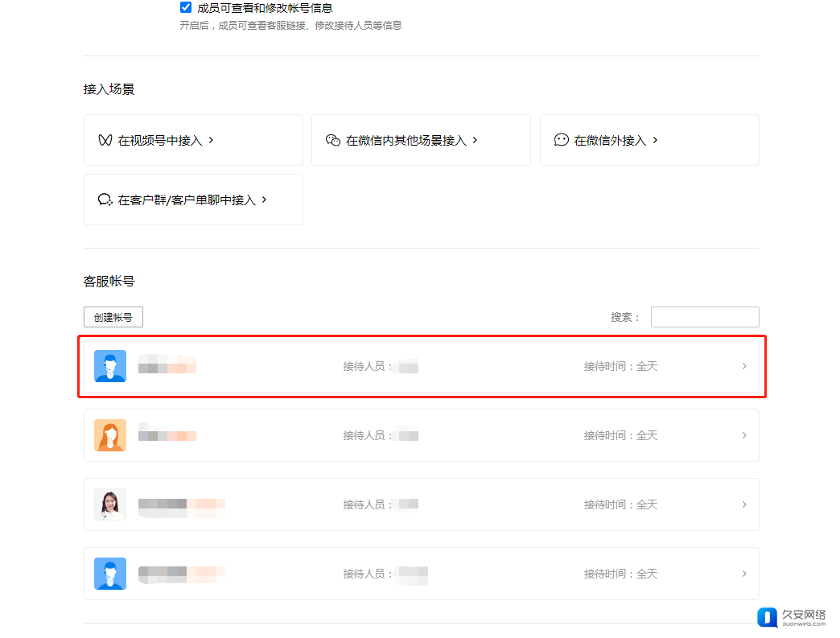840x638 pixels.
Task: Click the video channel butterfly icon
Action: click(x=105, y=140)
